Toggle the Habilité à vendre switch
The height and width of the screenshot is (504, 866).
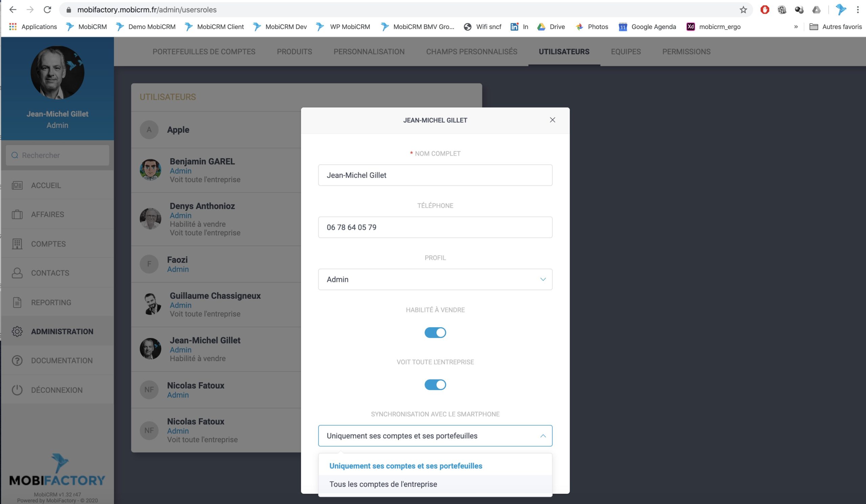coord(435,332)
